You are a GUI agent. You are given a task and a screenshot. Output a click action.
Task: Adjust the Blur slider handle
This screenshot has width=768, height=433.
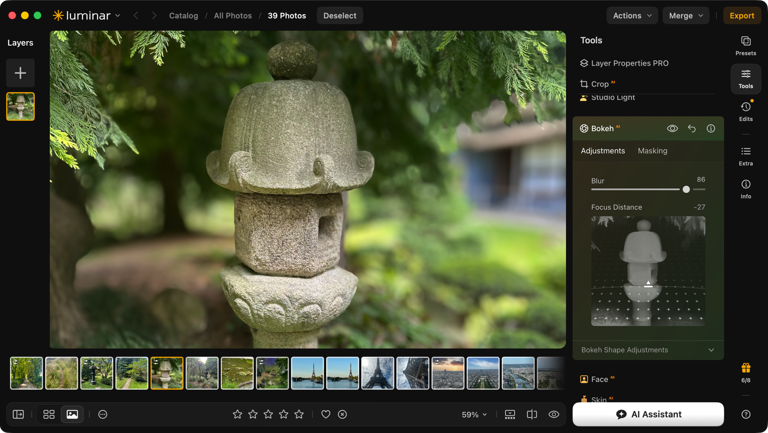pyautogui.click(x=686, y=189)
